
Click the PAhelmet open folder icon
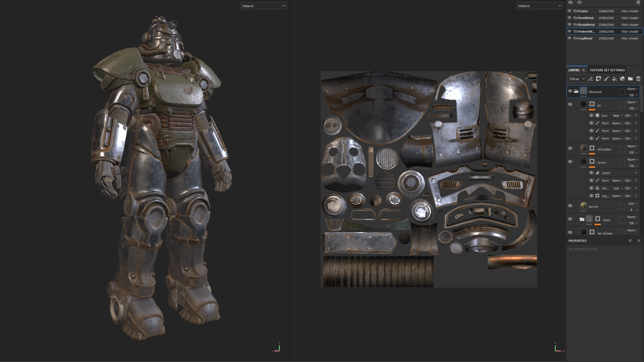(x=576, y=91)
